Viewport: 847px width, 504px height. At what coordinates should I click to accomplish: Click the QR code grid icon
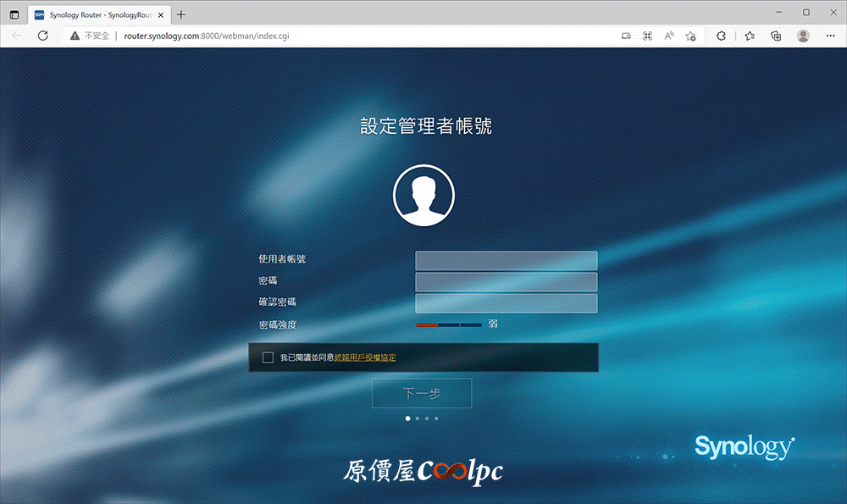point(648,36)
